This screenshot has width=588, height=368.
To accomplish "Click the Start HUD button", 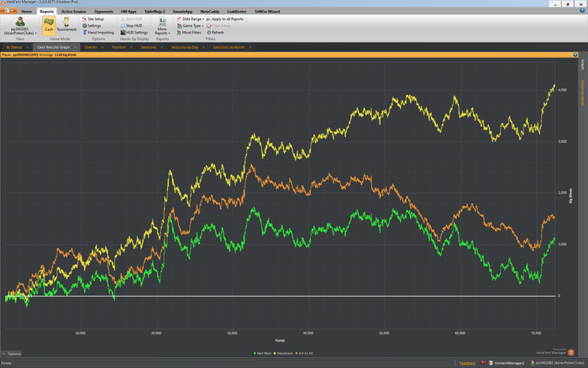I will 131,19.
